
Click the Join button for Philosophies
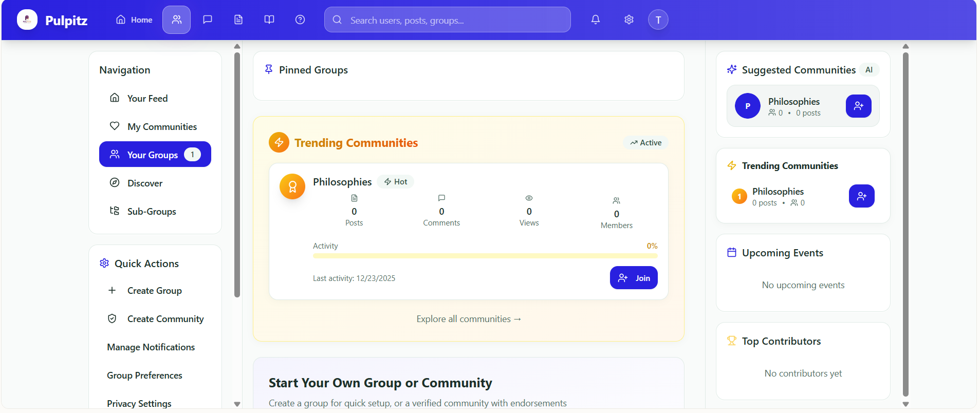634,278
